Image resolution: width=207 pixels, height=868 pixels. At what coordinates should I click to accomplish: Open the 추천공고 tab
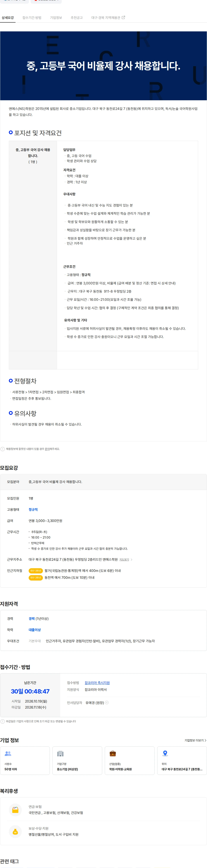(77, 17)
